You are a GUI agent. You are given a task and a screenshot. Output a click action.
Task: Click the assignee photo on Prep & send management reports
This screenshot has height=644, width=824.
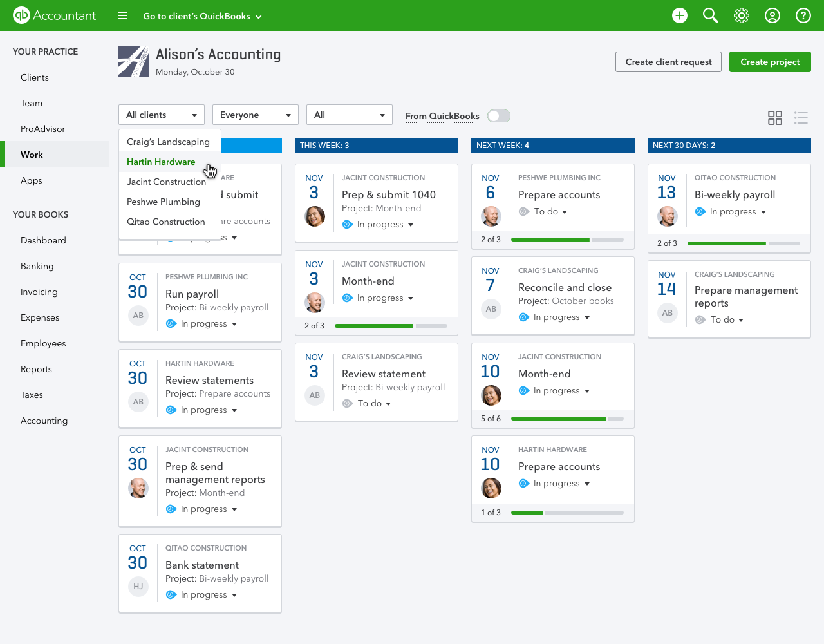pyautogui.click(x=138, y=488)
